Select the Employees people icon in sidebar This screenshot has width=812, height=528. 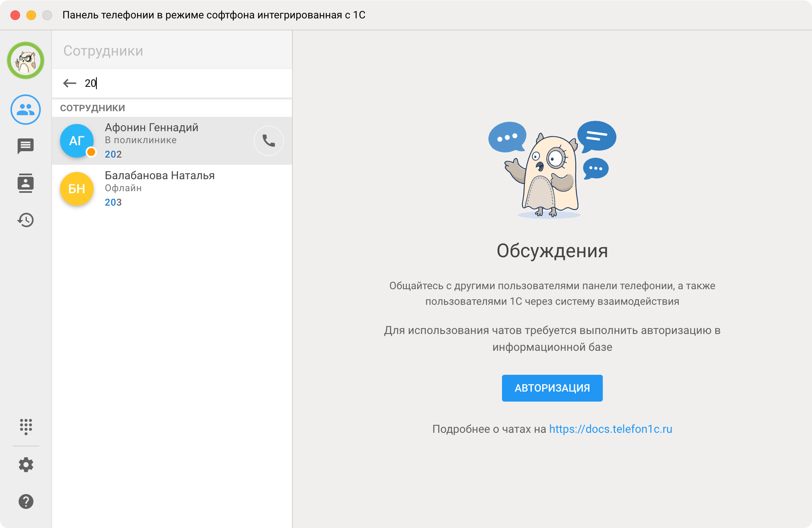tap(26, 110)
